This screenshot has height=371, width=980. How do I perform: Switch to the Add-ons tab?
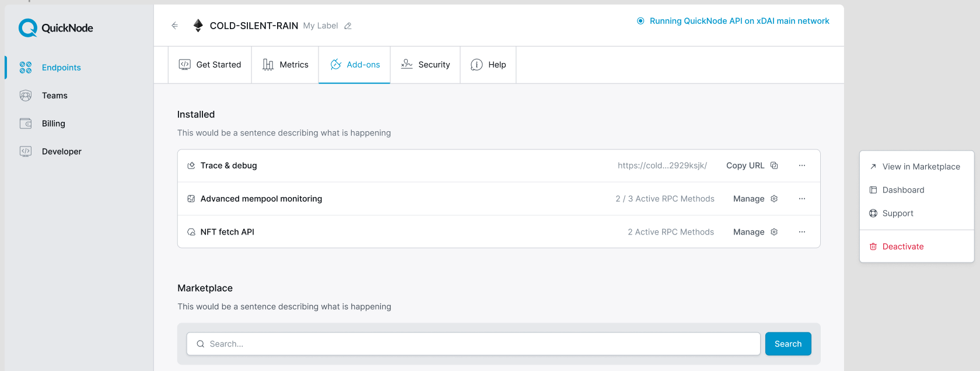(x=355, y=65)
